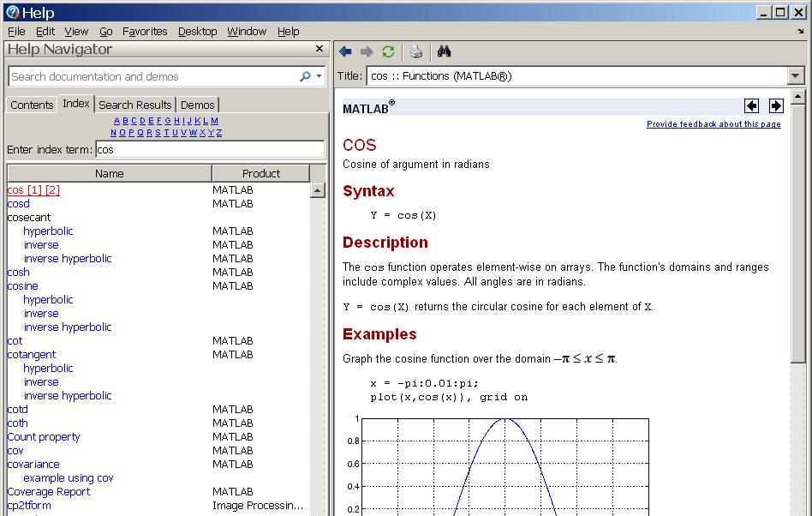Screen dimensions: 812x516
Task: Open the coth index entry
Action: (x=18, y=423)
